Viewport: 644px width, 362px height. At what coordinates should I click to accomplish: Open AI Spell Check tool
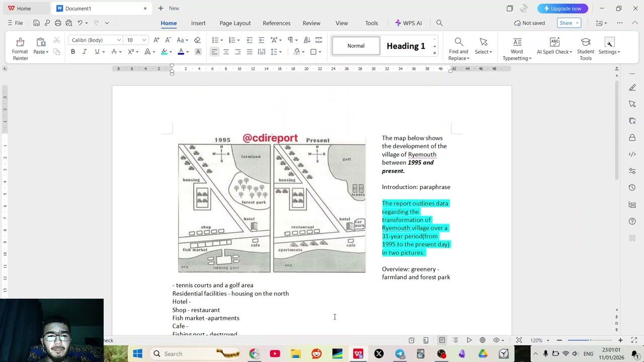coord(554,46)
